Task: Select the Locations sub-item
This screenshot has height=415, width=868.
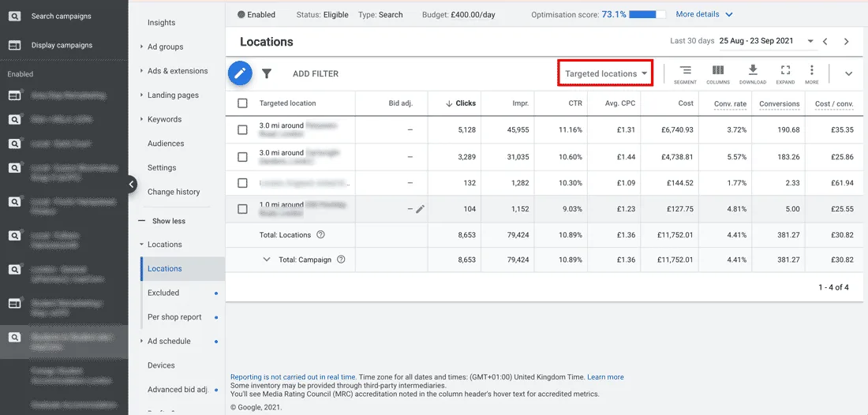Action: click(x=183, y=269)
